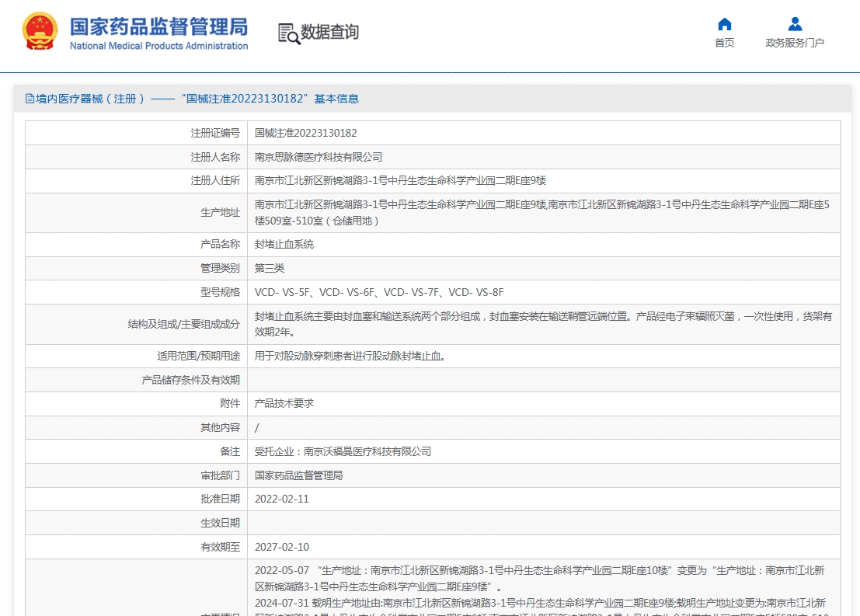The height and width of the screenshot is (616, 860).
Task: Click the 产品储存条件及有效期 label
Action: coord(191,380)
